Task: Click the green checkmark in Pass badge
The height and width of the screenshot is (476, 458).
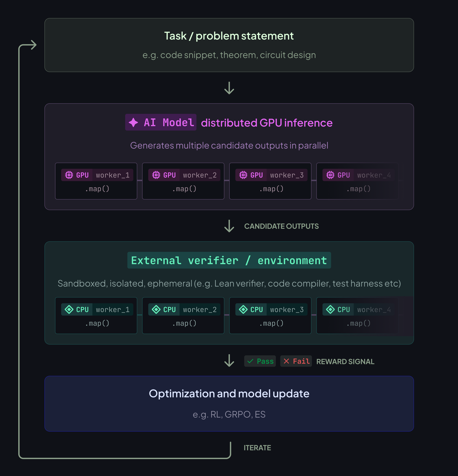Action: click(x=250, y=361)
